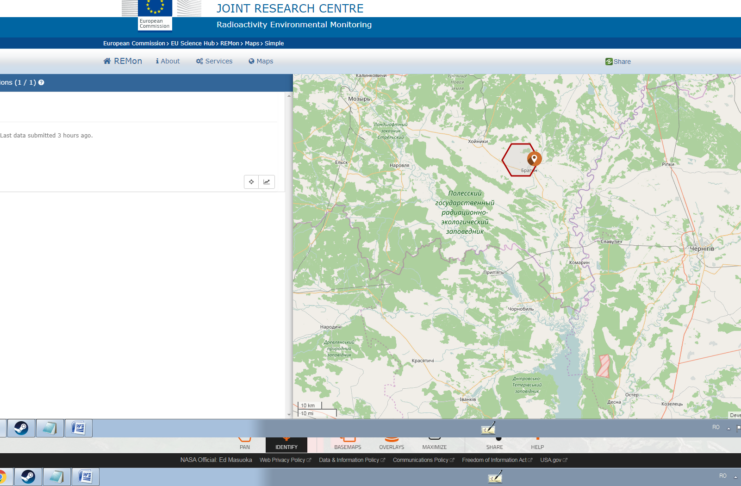
Task: Follow the Maps breadcrumb link
Action: click(x=252, y=43)
